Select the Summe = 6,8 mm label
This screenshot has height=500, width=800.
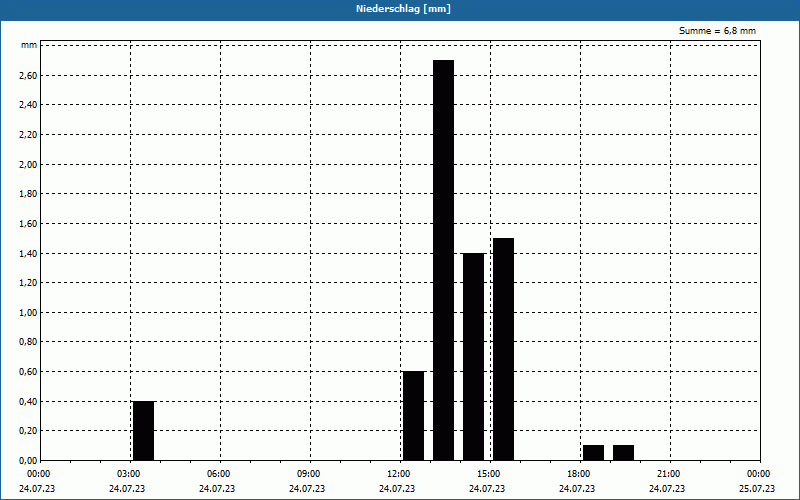pyautogui.click(x=717, y=31)
